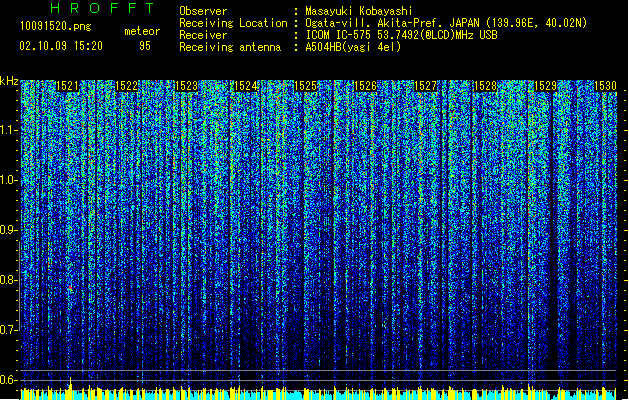Click the red meteor echo near 0.8 kHz

tap(71, 288)
